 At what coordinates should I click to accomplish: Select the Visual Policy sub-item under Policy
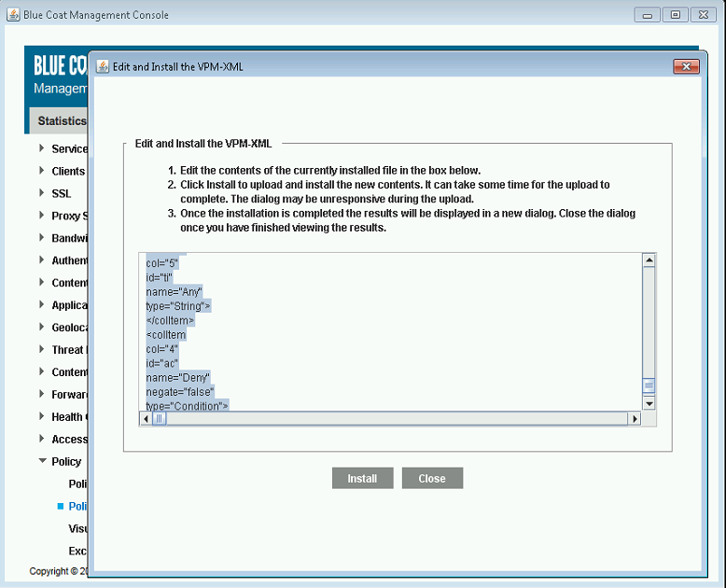point(77,529)
